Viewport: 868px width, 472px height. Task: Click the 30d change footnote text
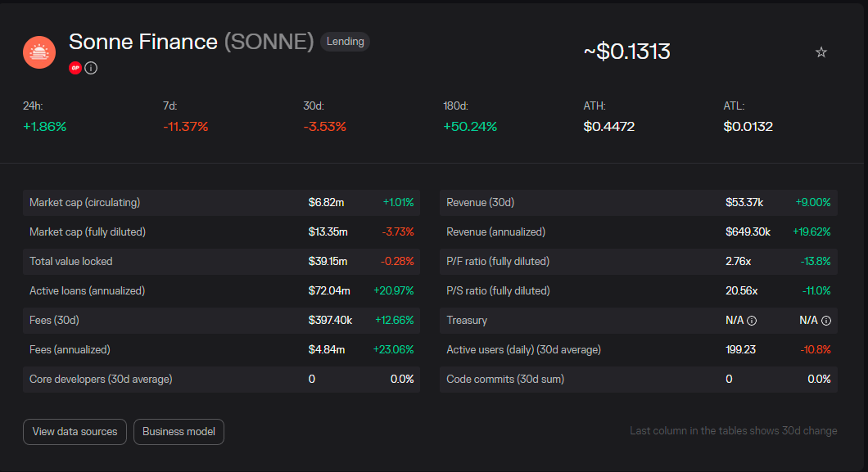(734, 430)
